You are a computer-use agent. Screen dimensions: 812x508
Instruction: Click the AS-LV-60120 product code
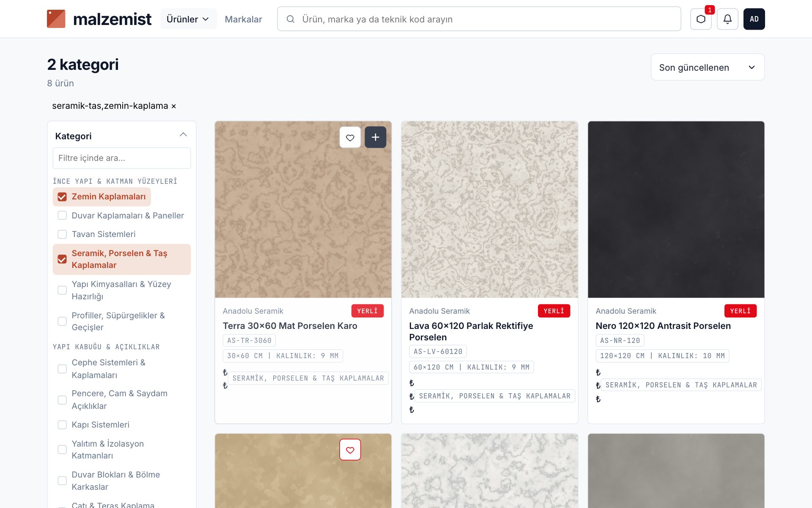click(x=438, y=351)
